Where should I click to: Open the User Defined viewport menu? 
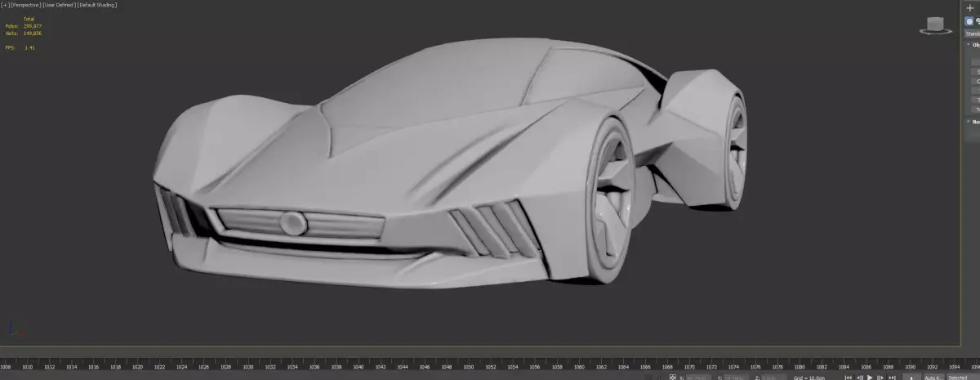tap(59, 5)
